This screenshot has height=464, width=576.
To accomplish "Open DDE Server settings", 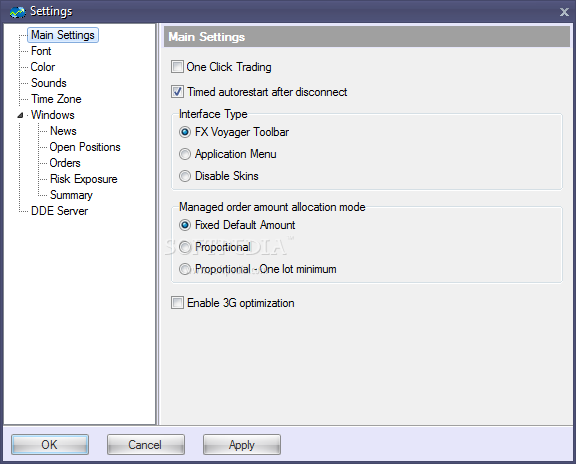I will coord(59,211).
